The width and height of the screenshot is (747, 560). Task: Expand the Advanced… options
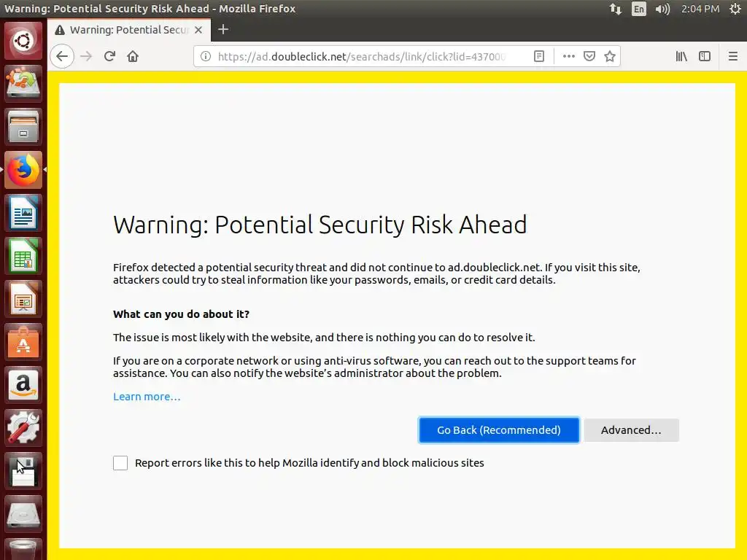point(631,430)
